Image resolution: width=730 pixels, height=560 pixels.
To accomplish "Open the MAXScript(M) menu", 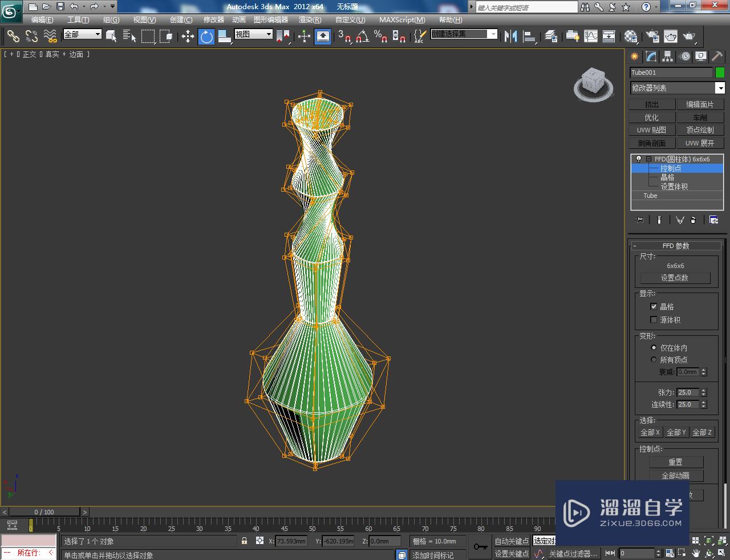I will [x=402, y=20].
